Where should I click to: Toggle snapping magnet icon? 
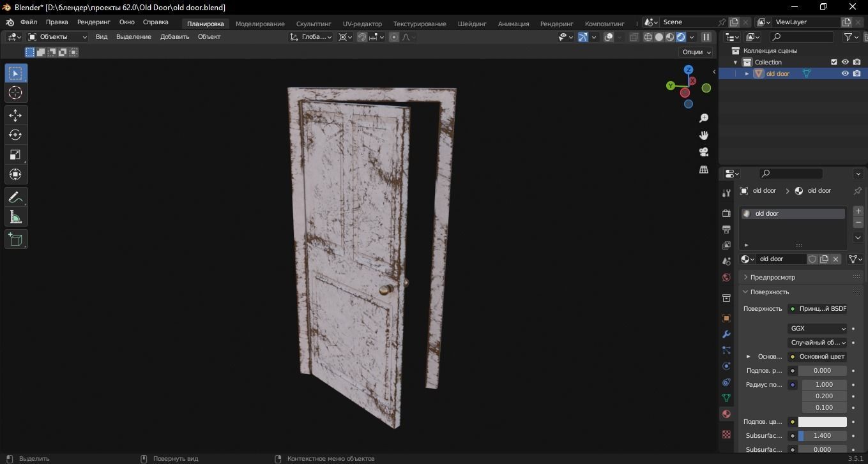(362, 37)
